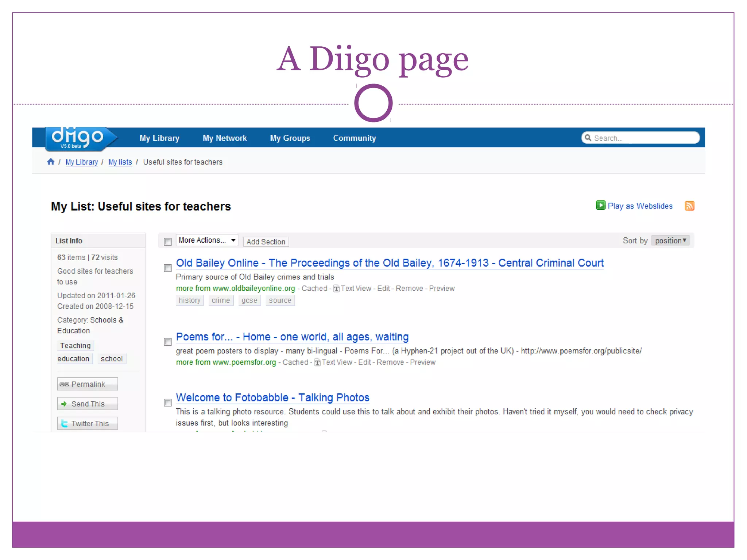
Task: Click the Add Section button
Action: coord(266,242)
